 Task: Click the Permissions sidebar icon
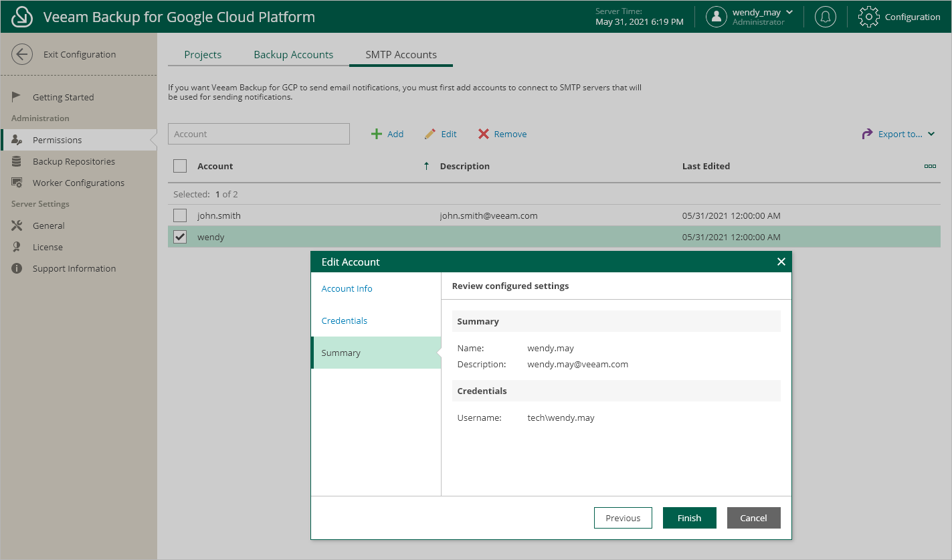point(17,140)
